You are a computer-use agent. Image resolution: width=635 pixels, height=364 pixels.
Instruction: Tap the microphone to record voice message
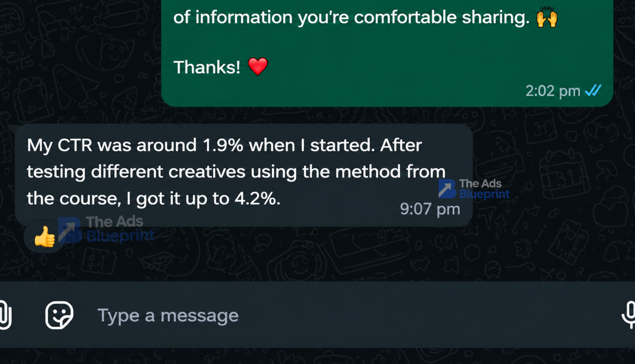point(629,315)
